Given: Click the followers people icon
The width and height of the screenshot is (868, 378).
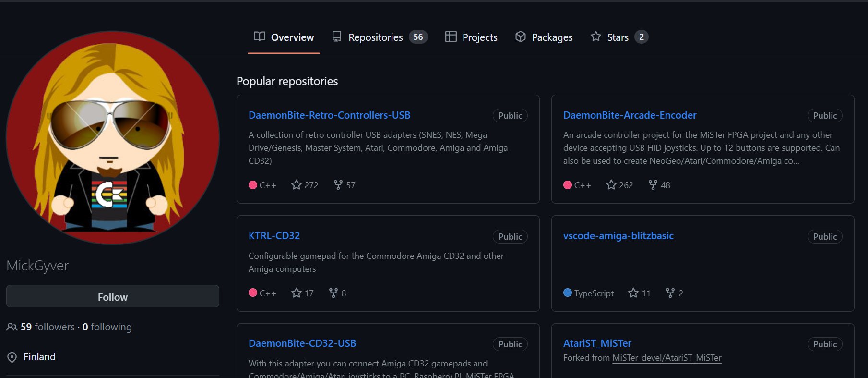Looking at the screenshot, I should click(12, 327).
